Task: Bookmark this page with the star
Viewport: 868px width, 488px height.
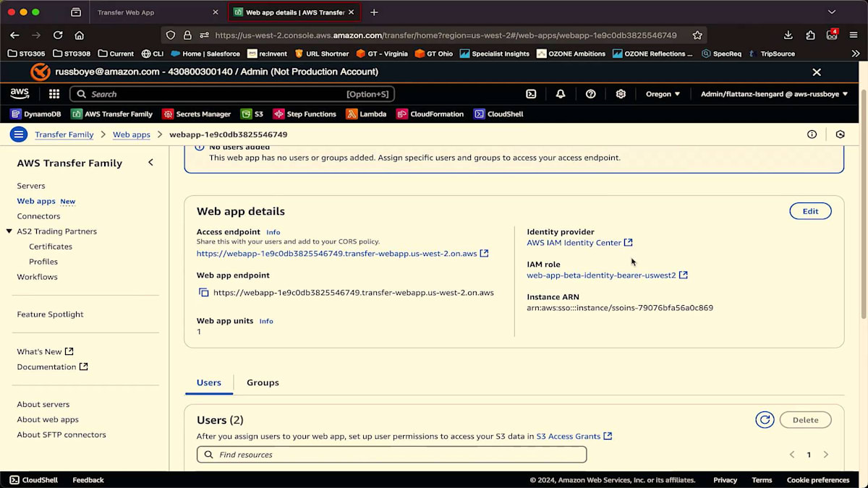Action: (x=697, y=35)
